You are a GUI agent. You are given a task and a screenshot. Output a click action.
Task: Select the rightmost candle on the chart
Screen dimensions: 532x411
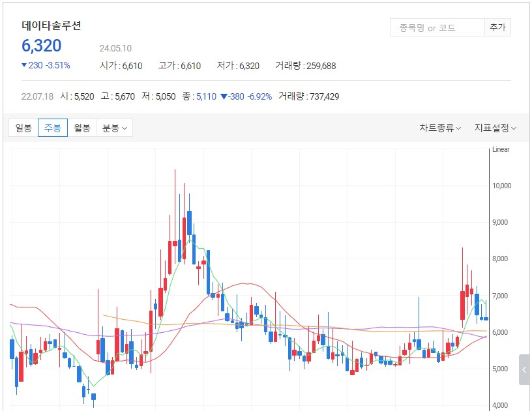pos(485,319)
